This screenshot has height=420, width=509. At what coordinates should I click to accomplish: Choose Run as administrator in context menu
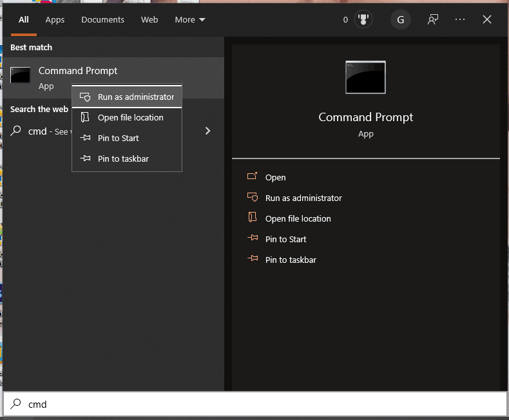(126, 97)
